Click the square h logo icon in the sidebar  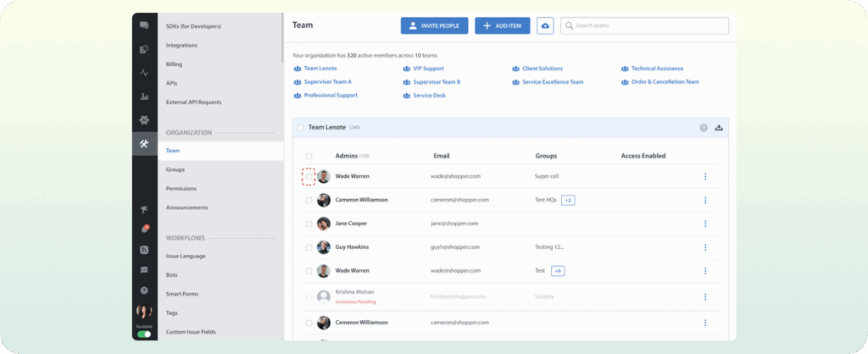[x=144, y=250]
